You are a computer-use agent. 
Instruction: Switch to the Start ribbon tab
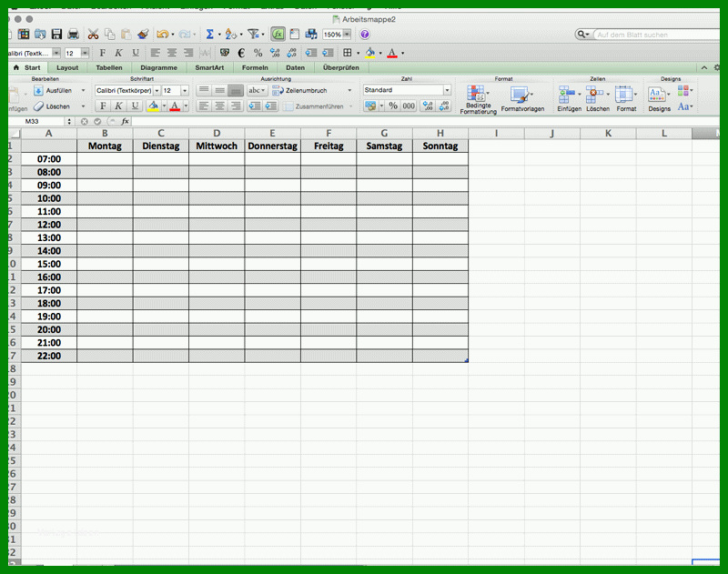click(x=27, y=67)
